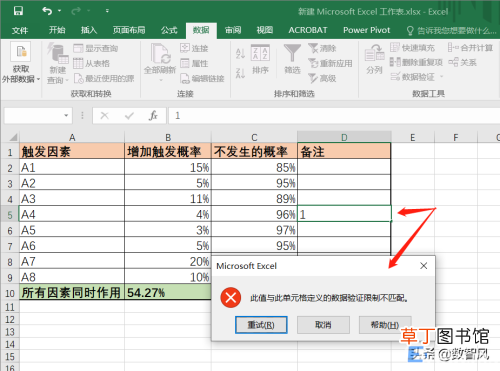Screen dimensions: 500x371
Task: Click 显示查询 in ribbon
Action: pos(96,48)
